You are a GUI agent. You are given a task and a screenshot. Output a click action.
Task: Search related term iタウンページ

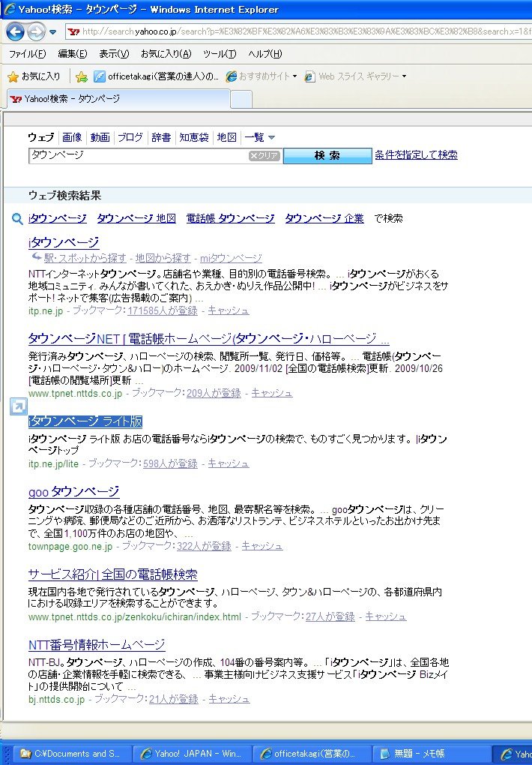click(x=58, y=218)
